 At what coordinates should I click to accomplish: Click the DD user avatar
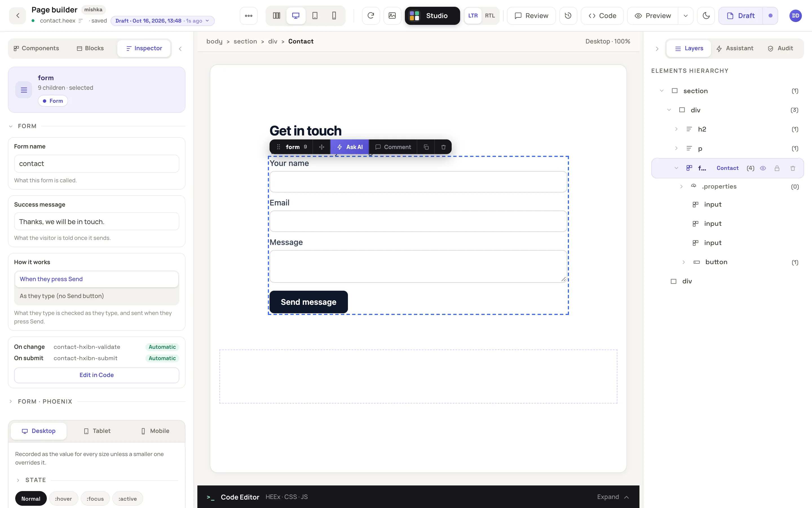coord(796,16)
